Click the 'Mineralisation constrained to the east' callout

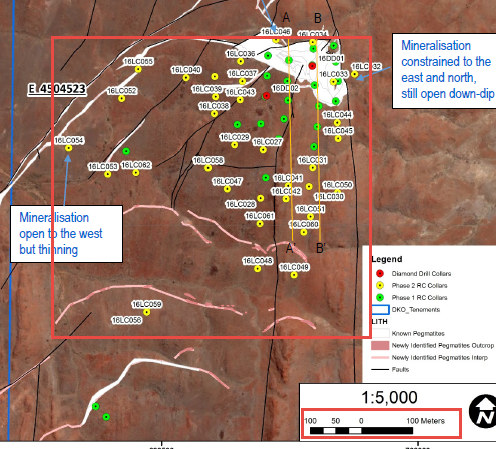pyautogui.click(x=444, y=70)
